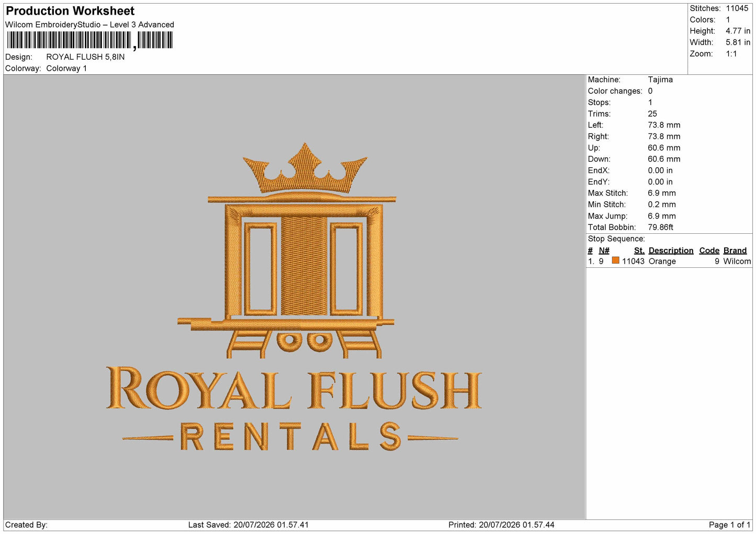Click the 'Colorway 1' value
The width and height of the screenshot is (756, 534).
(x=66, y=69)
